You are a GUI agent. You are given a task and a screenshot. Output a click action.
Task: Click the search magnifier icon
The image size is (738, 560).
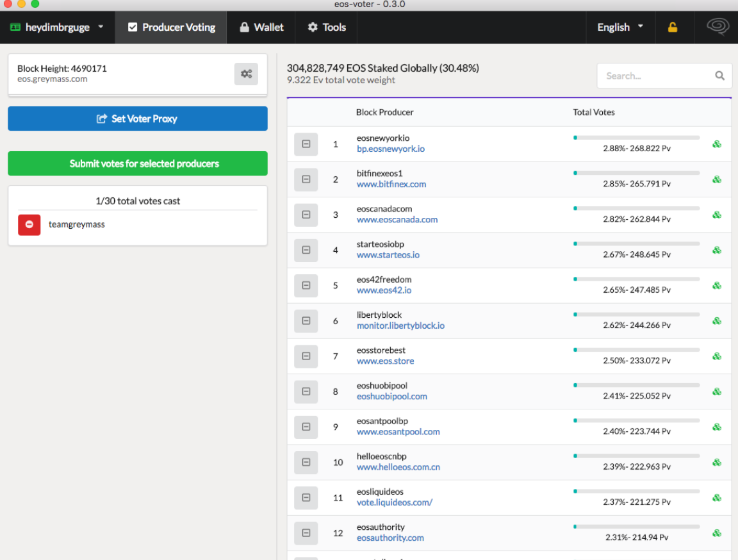click(719, 76)
